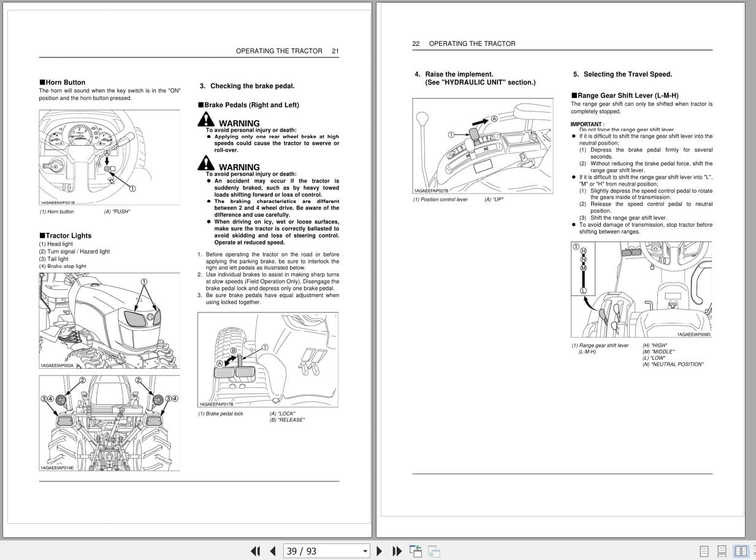Click the position control lever illustration
This screenshot has width=756, height=560.
pyautogui.click(x=483, y=146)
